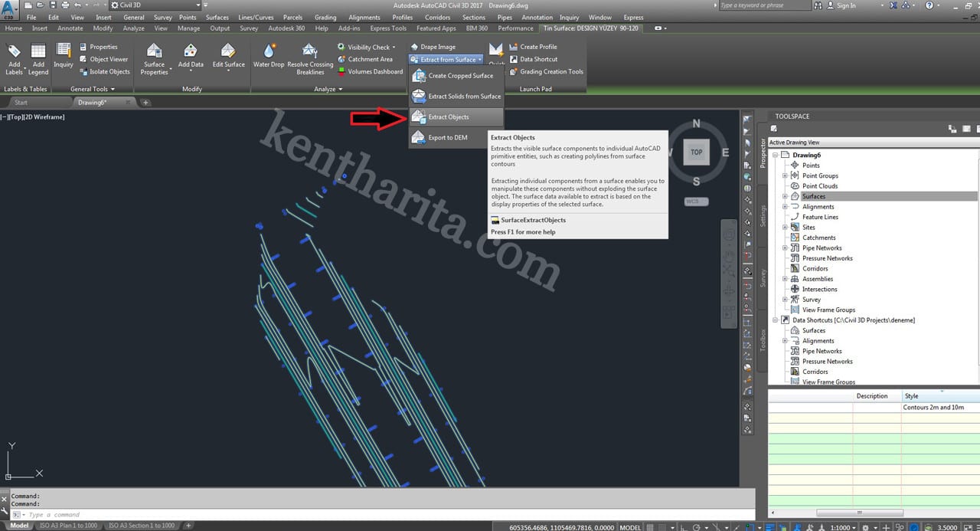This screenshot has width=980, height=531.
Task: Open the Active Drawing View dropdown
Action: click(871, 143)
